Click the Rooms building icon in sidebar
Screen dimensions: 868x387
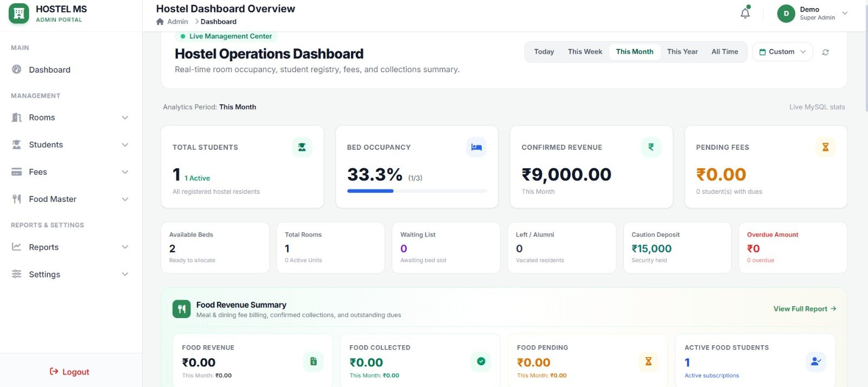pos(17,117)
